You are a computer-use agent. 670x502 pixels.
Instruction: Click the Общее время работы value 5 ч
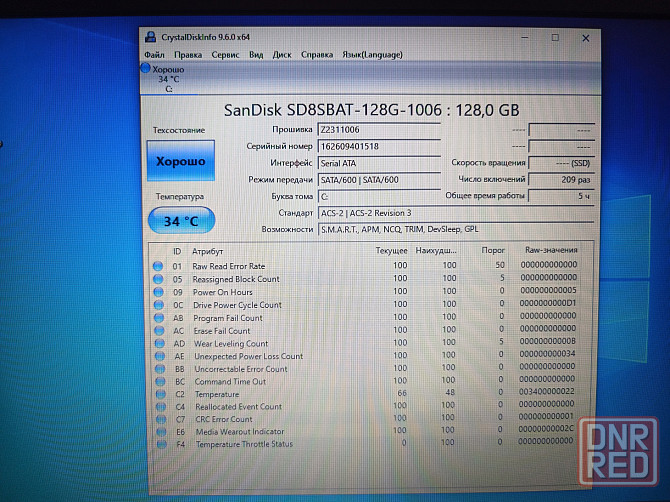tap(561, 196)
